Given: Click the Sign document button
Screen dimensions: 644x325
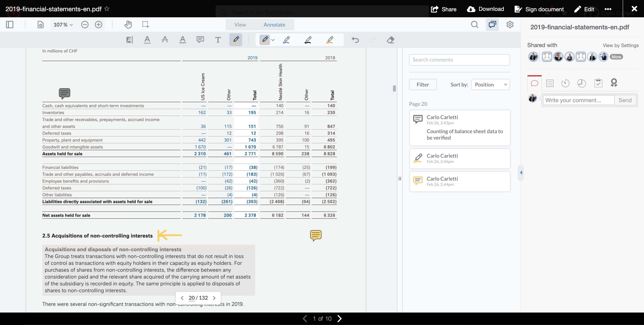Looking at the screenshot, I should (539, 9).
